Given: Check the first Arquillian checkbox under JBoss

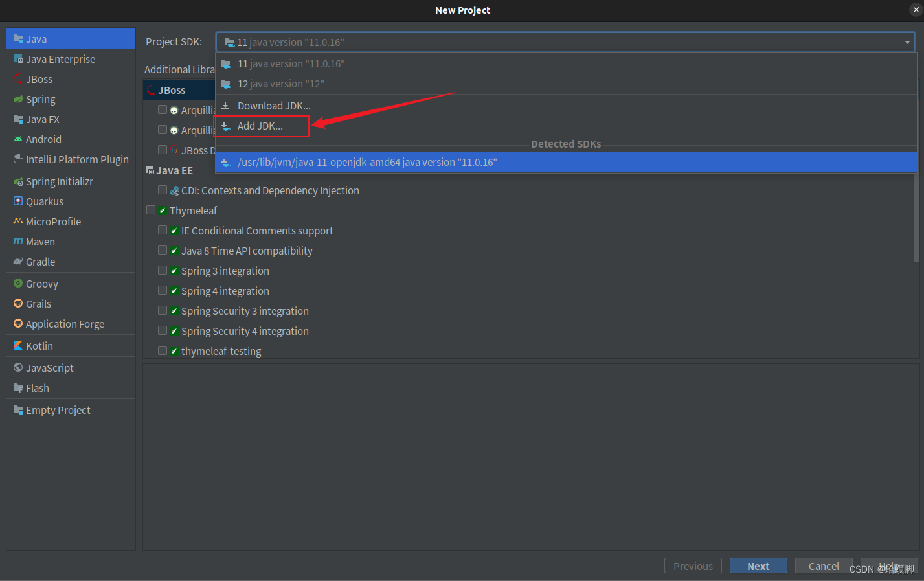Looking at the screenshot, I should (163, 109).
